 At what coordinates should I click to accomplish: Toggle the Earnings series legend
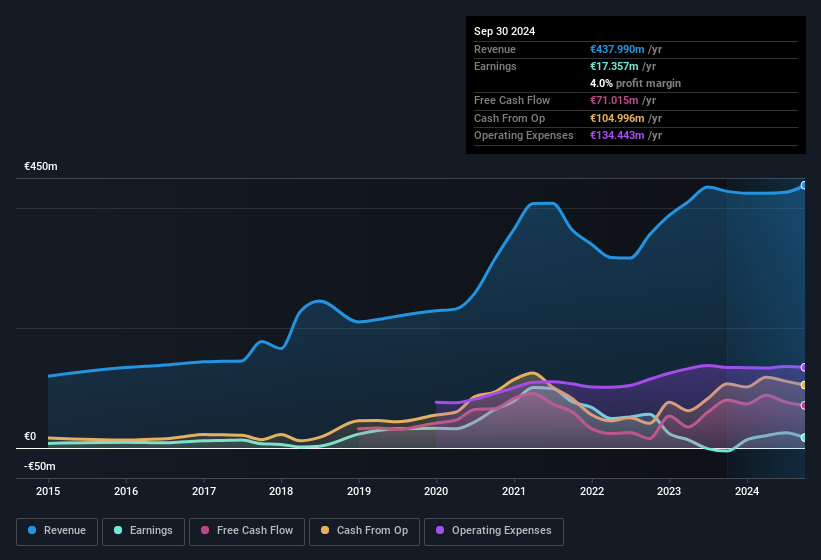point(144,531)
